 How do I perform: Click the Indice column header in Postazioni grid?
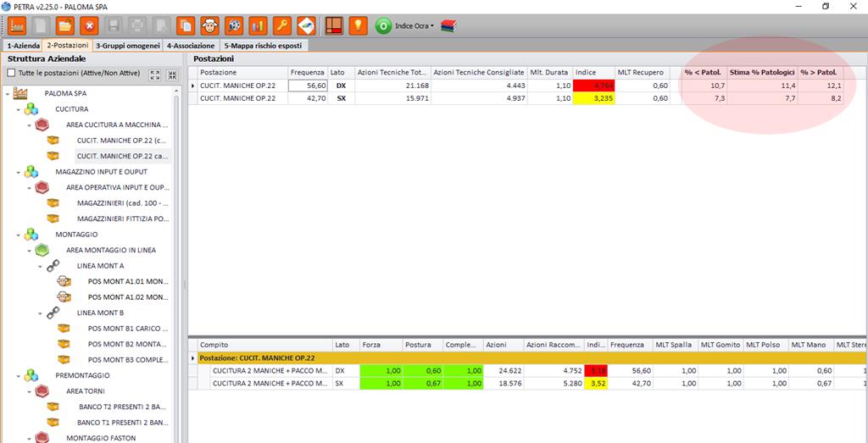(594, 73)
